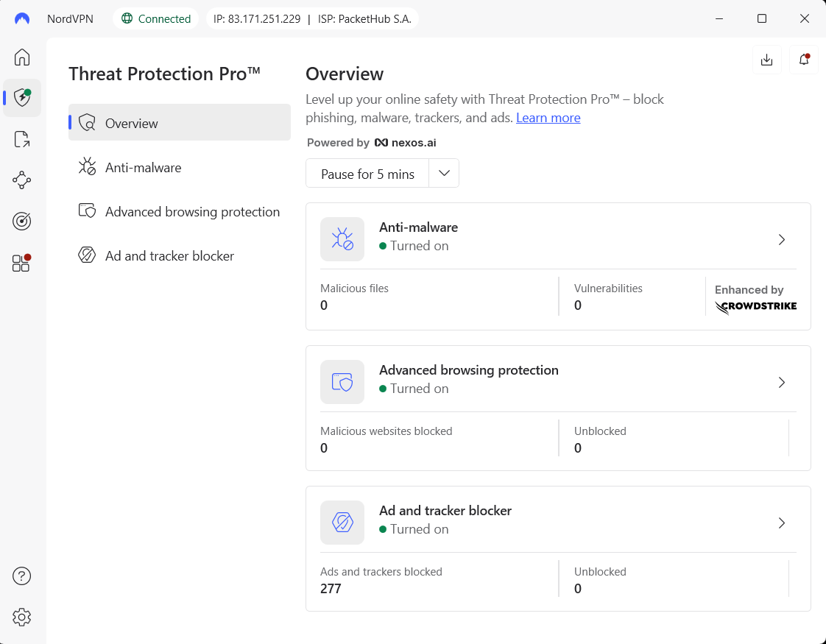Expand Advanced browsing protection card chevron
Screen dimensions: 826x644
point(782,383)
